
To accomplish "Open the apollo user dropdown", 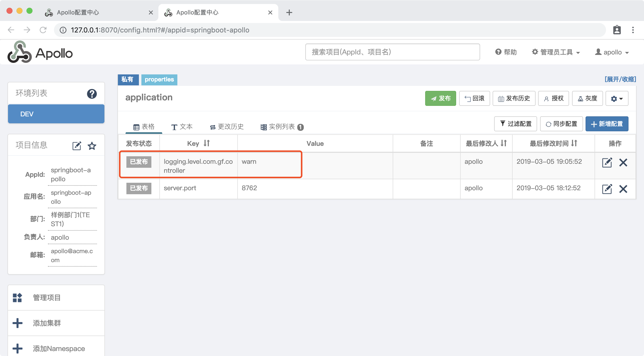I will click(x=612, y=52).
